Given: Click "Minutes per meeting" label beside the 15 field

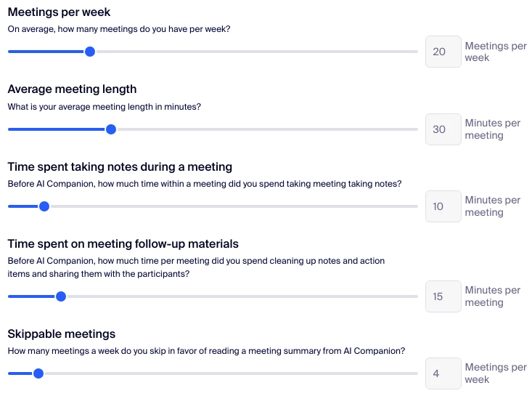Looking at the screenshot, I should pyautogui.click(x=492, y=296).
